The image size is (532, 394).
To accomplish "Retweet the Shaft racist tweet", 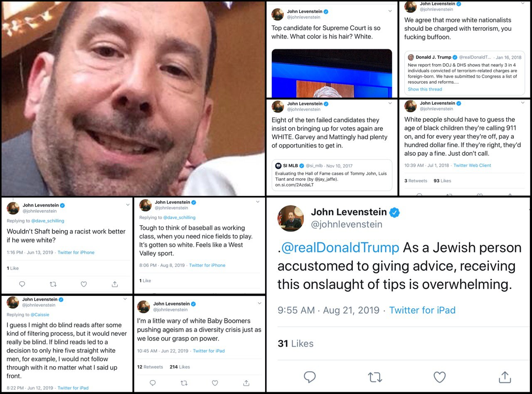I will pyautogui.click(x=53, y=284).
